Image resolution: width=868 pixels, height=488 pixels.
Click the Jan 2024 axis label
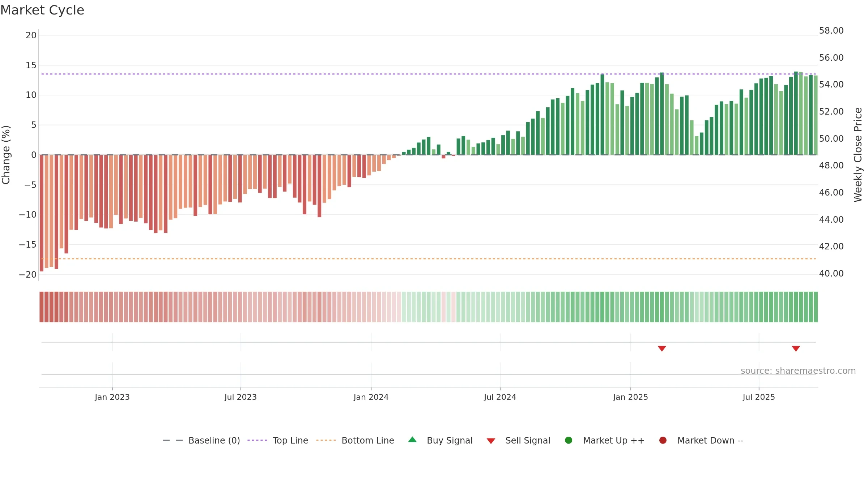point(371,397)
